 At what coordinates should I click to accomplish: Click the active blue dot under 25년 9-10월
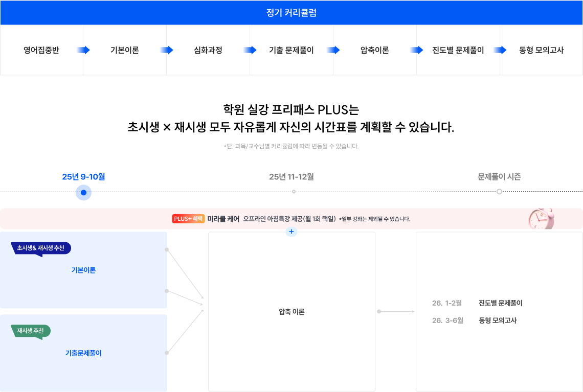[83, 193]
